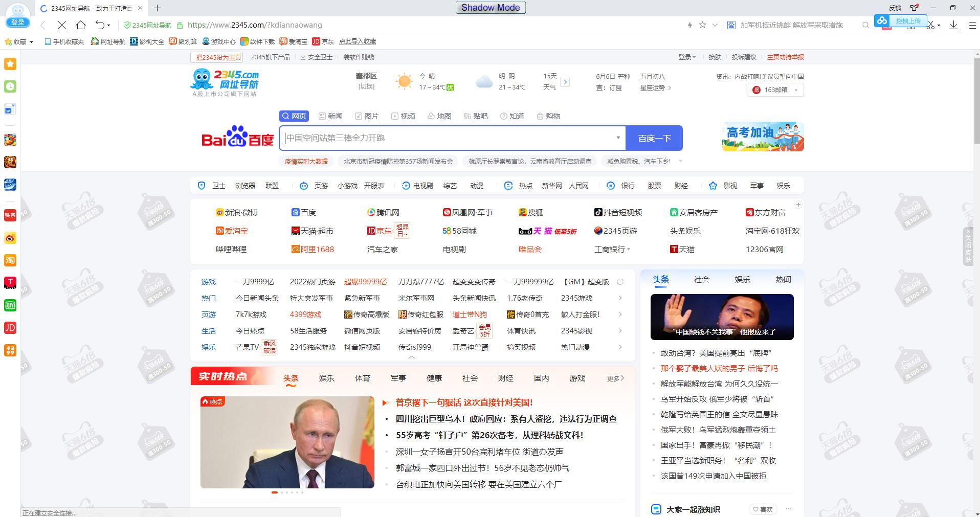The width and height of the screenshot is (980, 517).
Task: Click the JD shortcut in the left sidebar
Action: coord(10,328)
